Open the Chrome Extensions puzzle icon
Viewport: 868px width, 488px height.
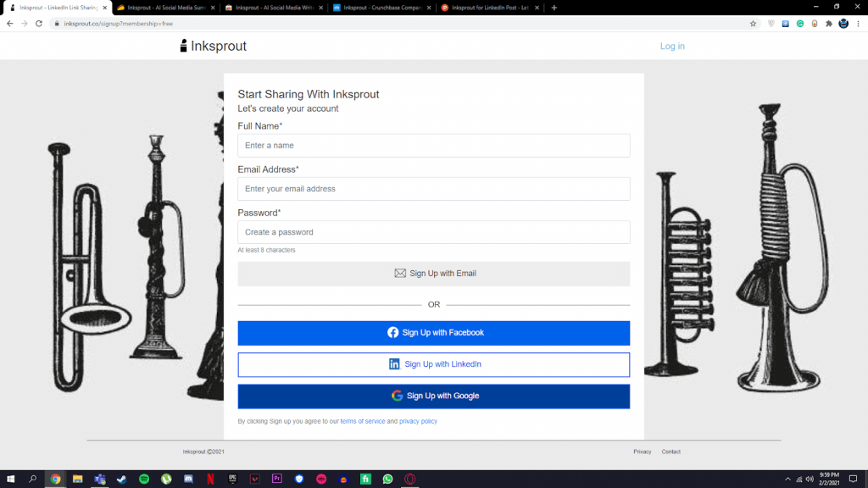(x=829, y=24)
